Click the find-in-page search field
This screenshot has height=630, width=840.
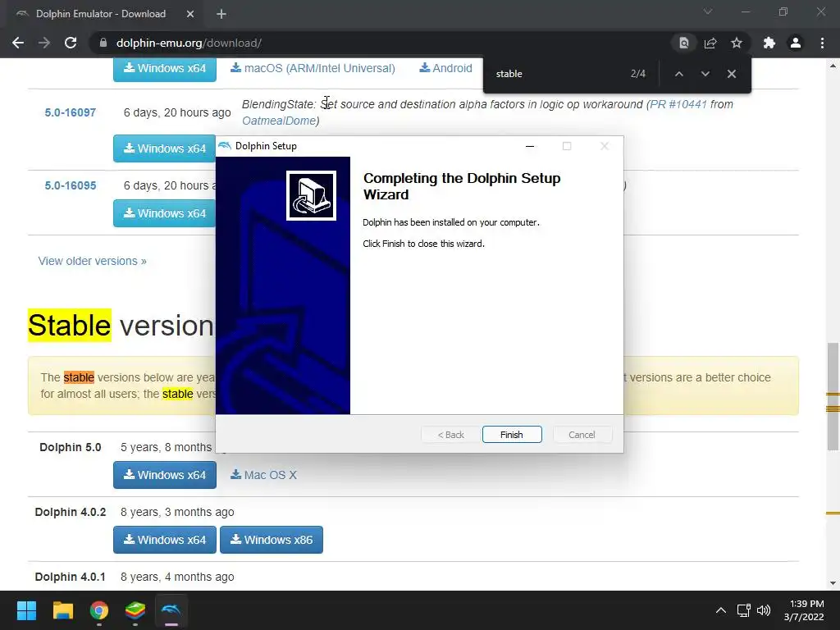coord(557,74)
